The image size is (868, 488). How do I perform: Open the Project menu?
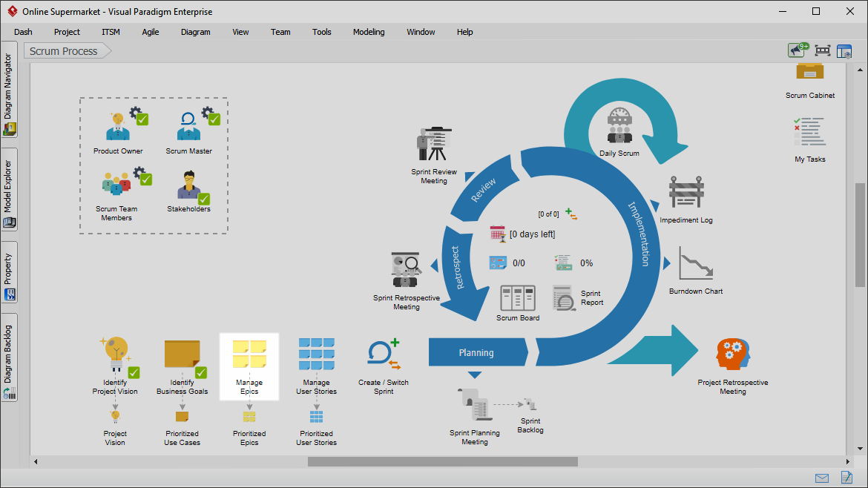pos(67,32)
